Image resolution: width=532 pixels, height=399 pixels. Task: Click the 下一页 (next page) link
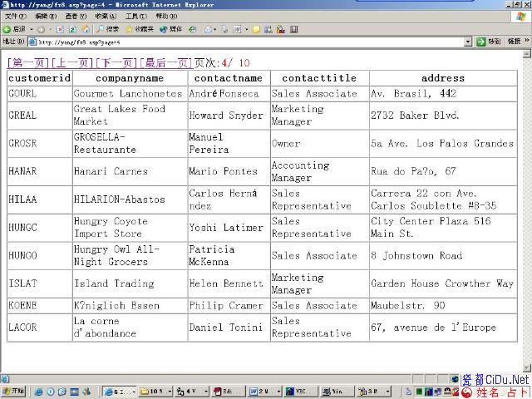(x=116, y=62)
